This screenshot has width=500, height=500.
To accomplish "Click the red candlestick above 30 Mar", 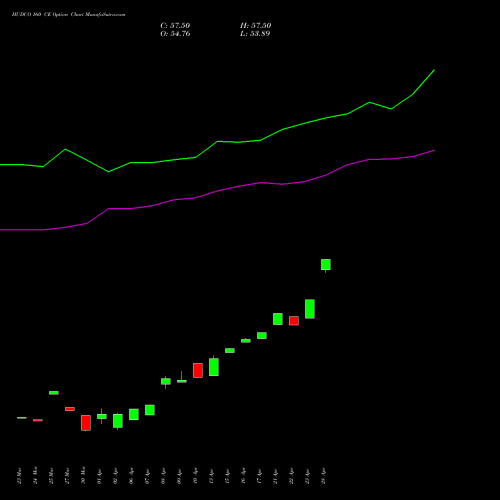I will click(86, 423).
